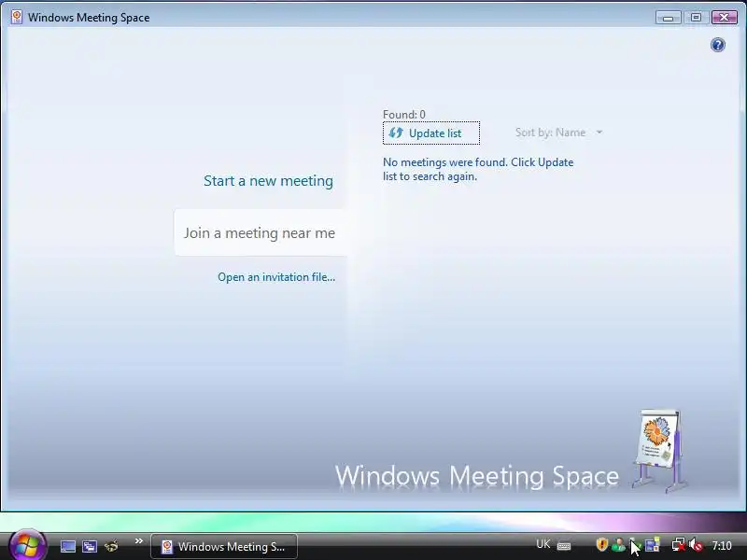Image resolution: width=747 pixels, height=560 pixels.
Task: Select Join a meeting near me
Action: coord(260,232)
